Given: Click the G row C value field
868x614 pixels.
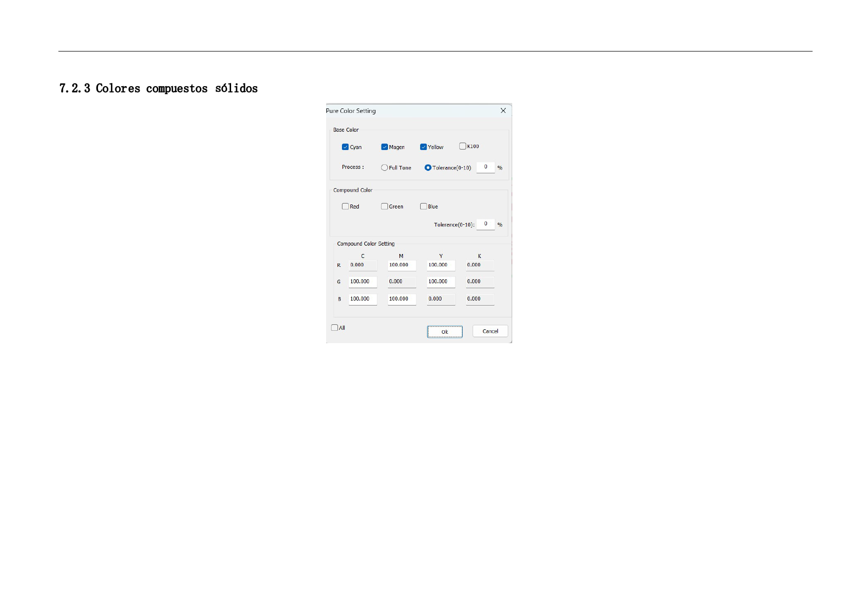Looking at the screenshot, I should [363, 282].
